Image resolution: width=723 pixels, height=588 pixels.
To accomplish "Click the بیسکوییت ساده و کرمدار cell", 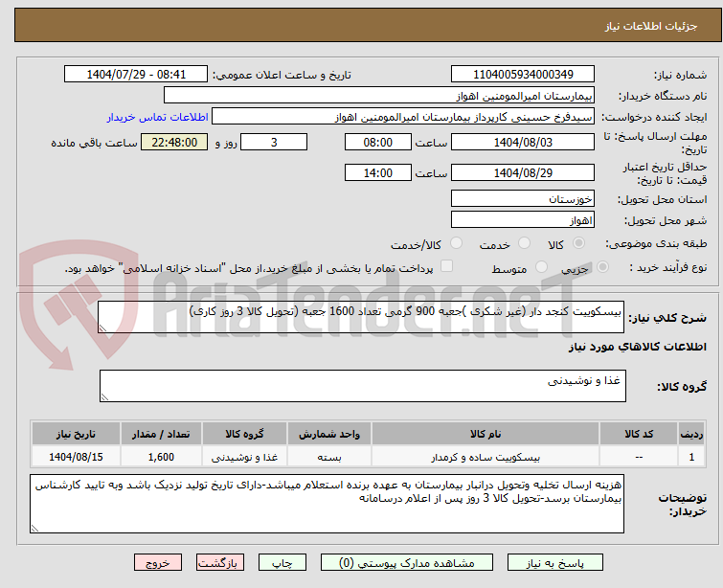I will (x=486, y=457).
